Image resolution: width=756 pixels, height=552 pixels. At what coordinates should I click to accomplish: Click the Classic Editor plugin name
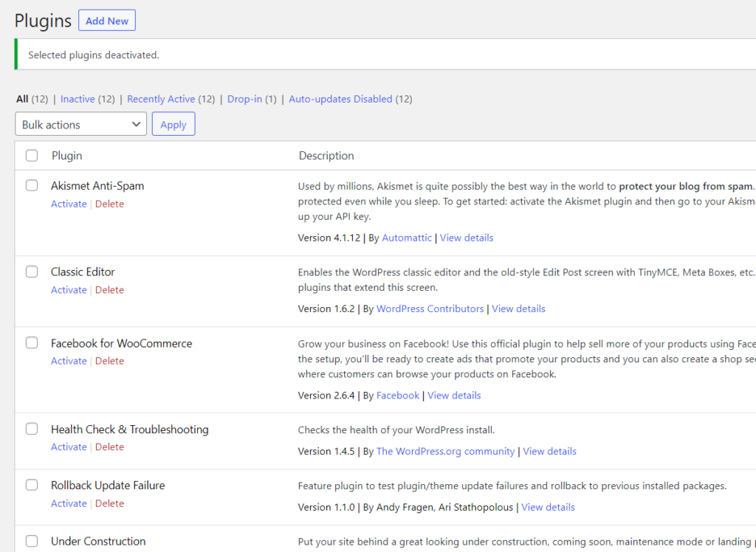point(83,272)
